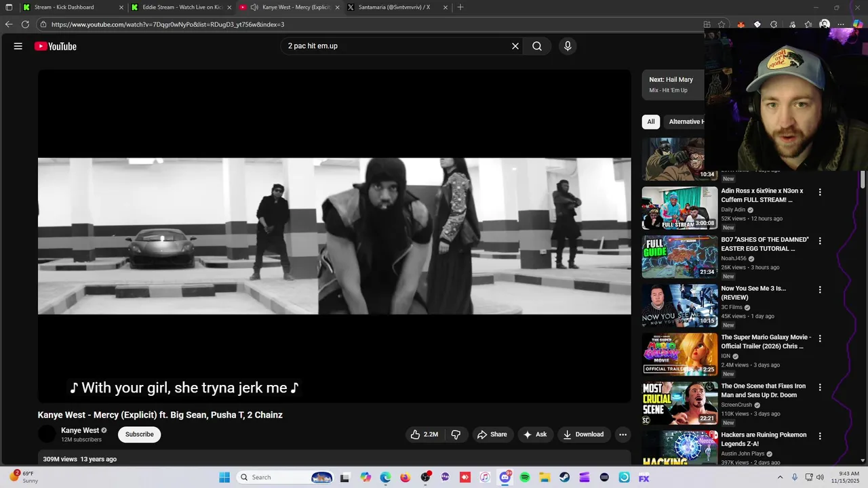The image size is (868, 488).
Task: Open the Ask AI button
Action: pyautogui.click(x=534, y=434)
